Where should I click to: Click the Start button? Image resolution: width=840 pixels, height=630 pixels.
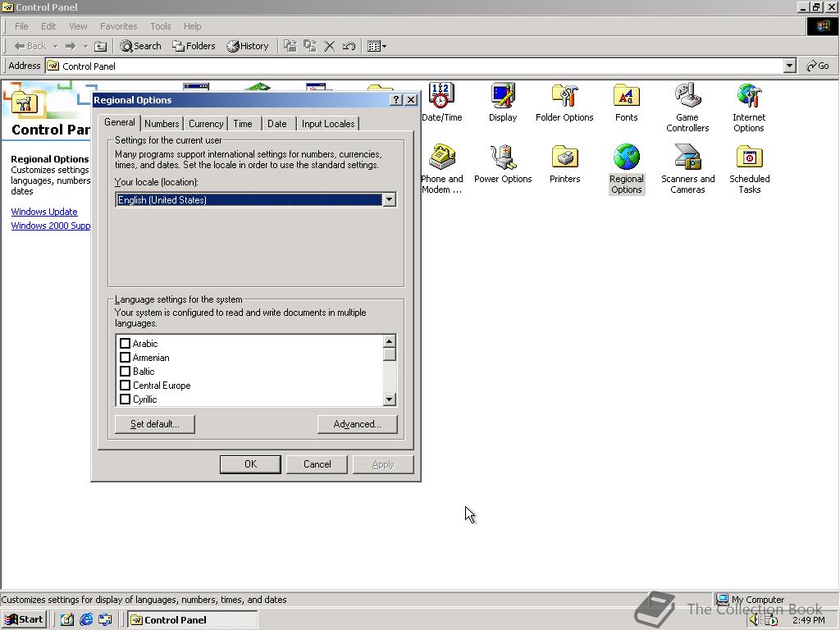24,620
